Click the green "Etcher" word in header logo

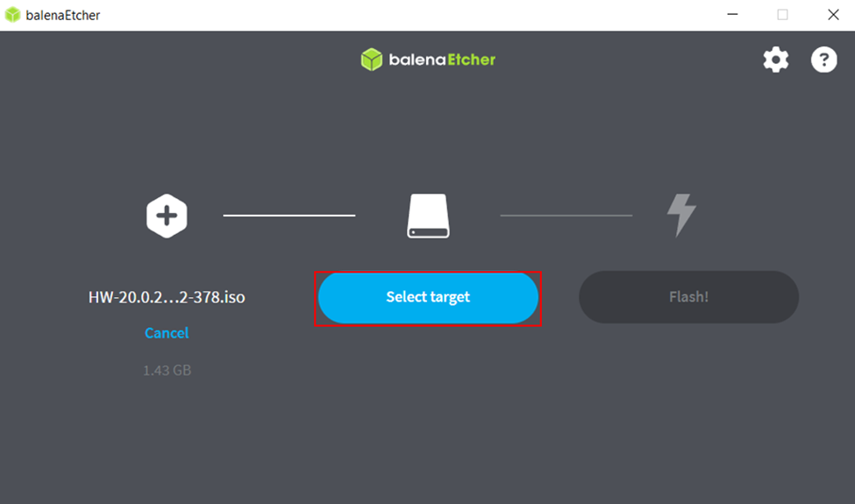(x=472, y=60)
